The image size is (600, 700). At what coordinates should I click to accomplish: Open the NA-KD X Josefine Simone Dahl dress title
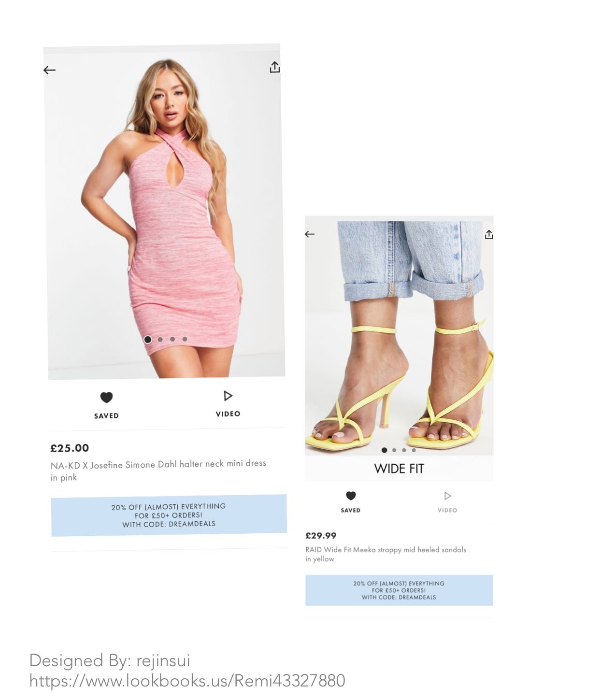(x=158, y=470)
